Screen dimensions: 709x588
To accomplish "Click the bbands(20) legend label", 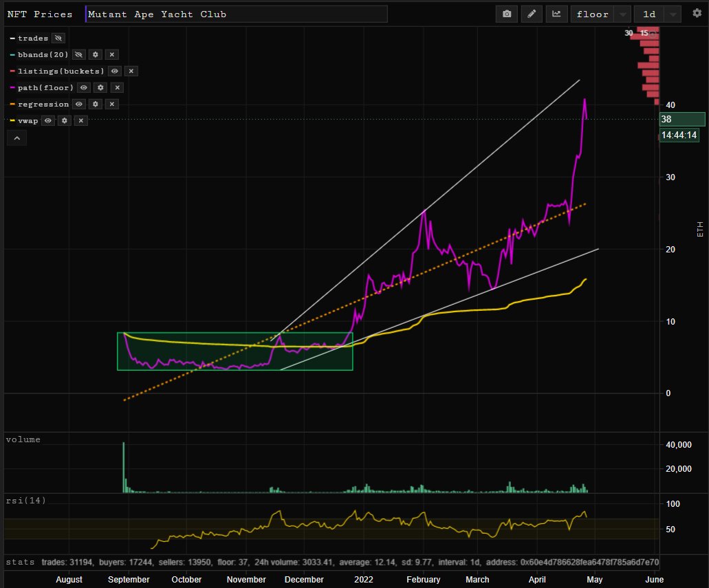I will point(43,55).
